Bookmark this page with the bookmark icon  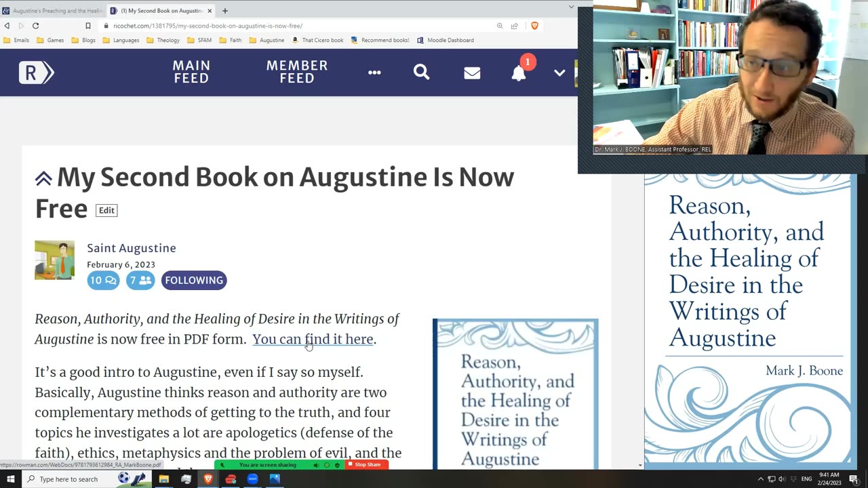tap(88, 26)
